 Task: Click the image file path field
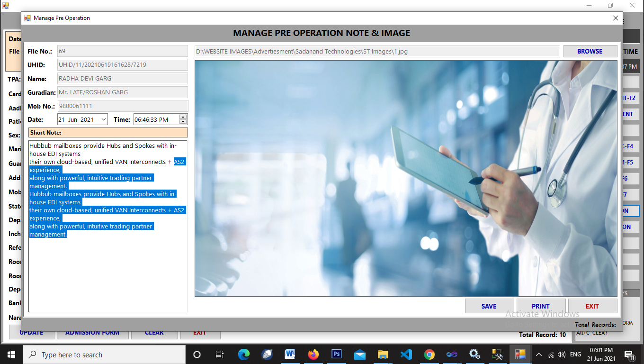click(377, 51)
